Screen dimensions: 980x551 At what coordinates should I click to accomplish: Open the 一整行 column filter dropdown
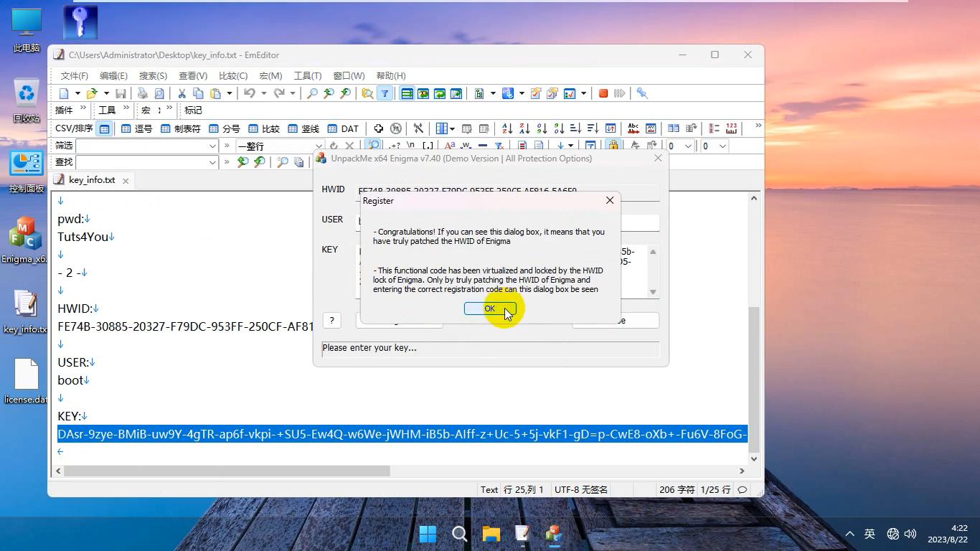(318, 146)
